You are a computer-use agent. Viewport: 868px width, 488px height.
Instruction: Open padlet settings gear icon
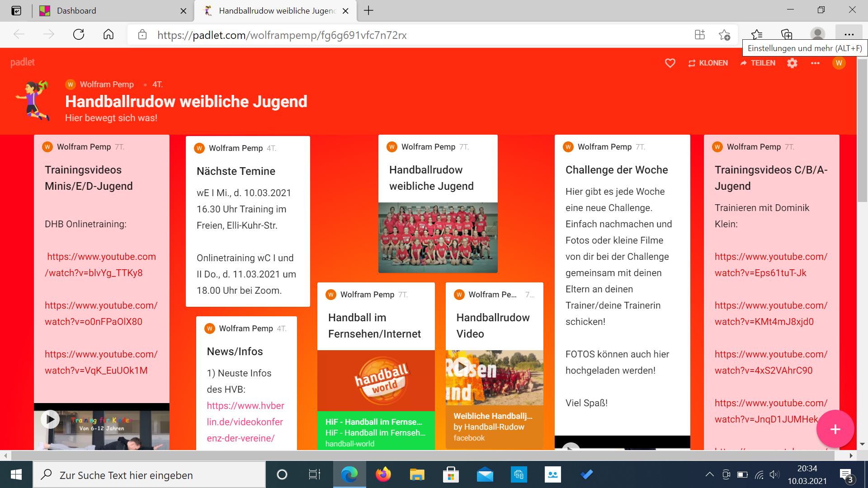(x=792, y=63)
